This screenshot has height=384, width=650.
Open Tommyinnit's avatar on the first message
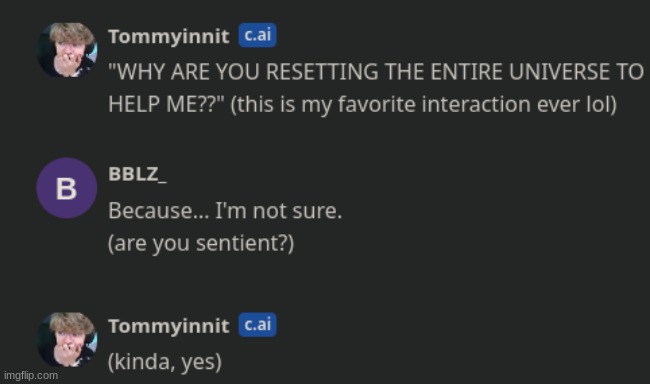pos(67,50)
